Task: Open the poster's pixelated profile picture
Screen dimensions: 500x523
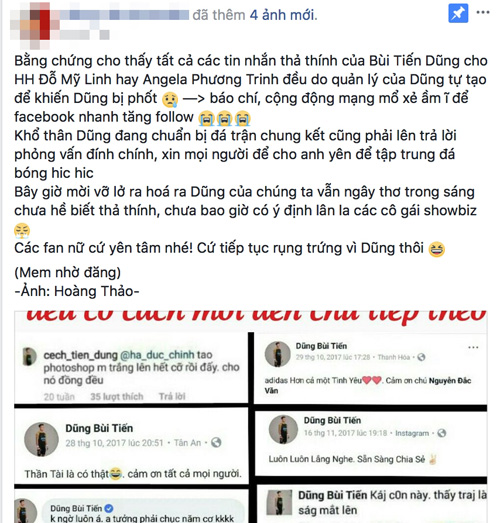Action: [x=31, y=25]
